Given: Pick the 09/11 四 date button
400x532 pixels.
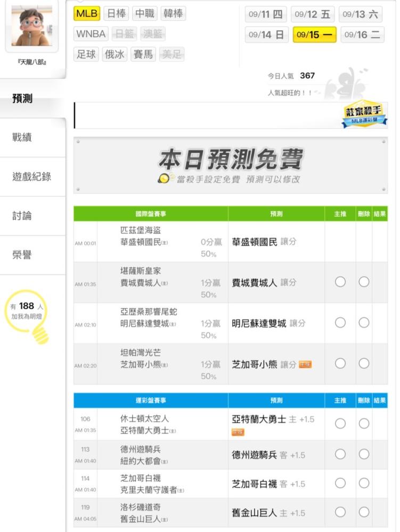Looking at the screenshot, I should pos(266,14).
